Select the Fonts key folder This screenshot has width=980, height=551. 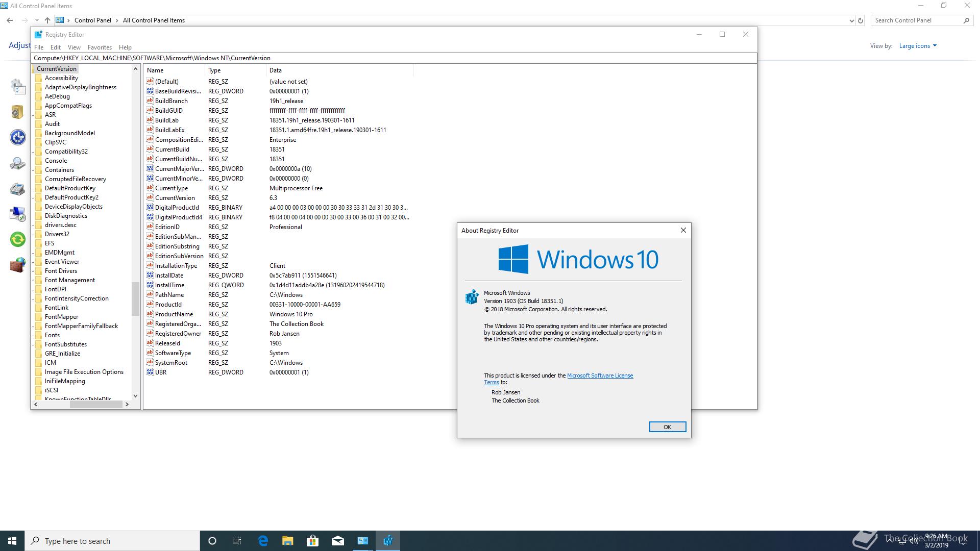(52, 335)
